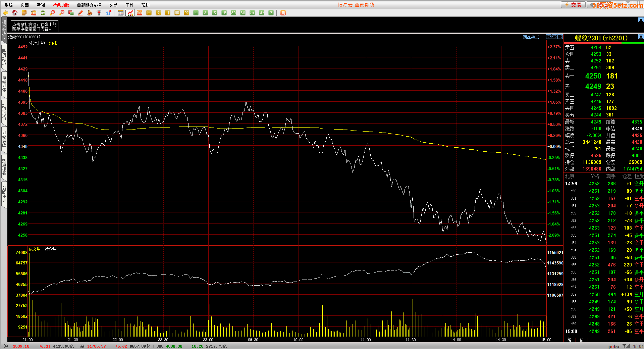The width and height of the screenshot is (644, 349).
Task: Click the yellow back arrow icon
Action: pyautogui.click(x=5, y=13)
